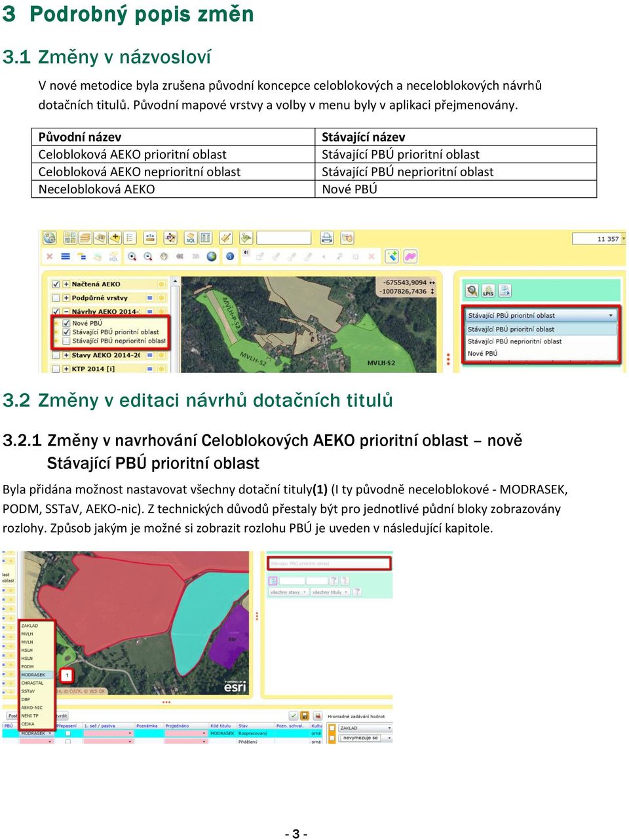The image size is (629, 840).
Task: Click the printer icon
Action: click(327, 237)
